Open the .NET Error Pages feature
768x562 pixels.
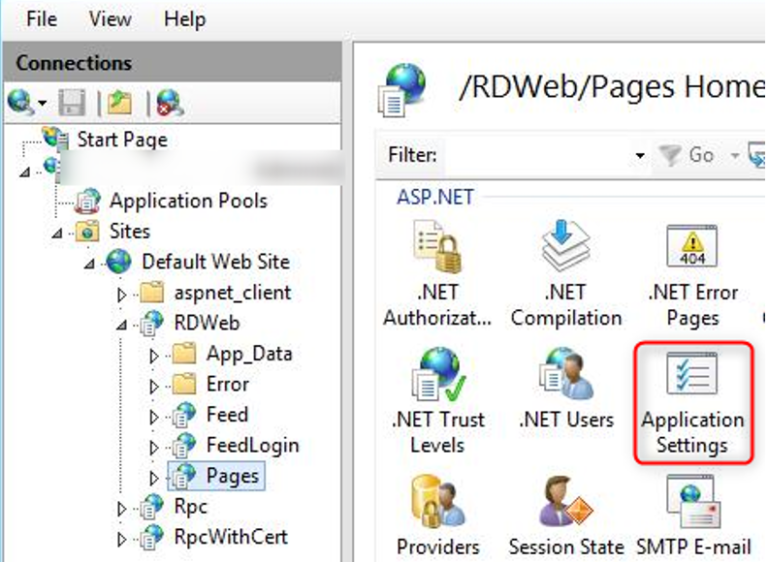[693, 274]
